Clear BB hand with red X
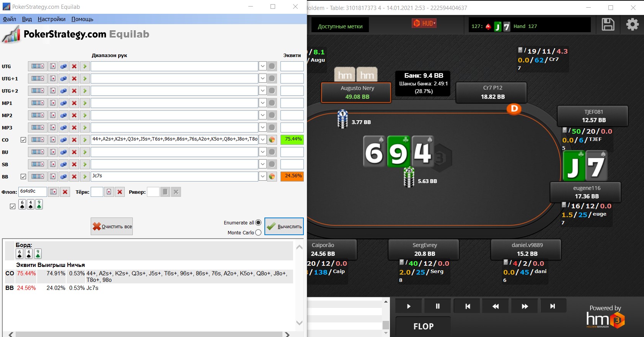The height and width of the screenshot is (337, 644). 74,177
